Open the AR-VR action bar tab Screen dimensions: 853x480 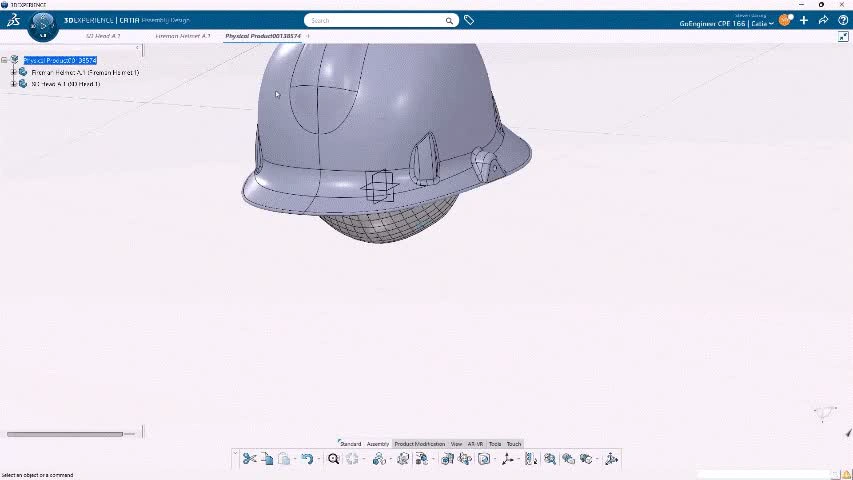(x=475, y=444)
